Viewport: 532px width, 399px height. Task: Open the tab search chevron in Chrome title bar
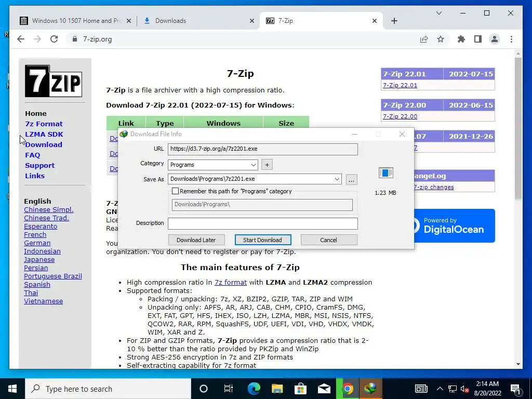pos(438,13)
